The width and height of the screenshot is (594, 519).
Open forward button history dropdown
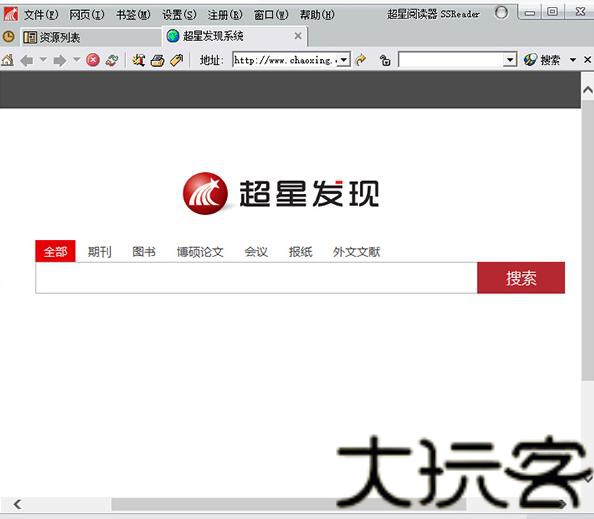(x=76, y=59)
